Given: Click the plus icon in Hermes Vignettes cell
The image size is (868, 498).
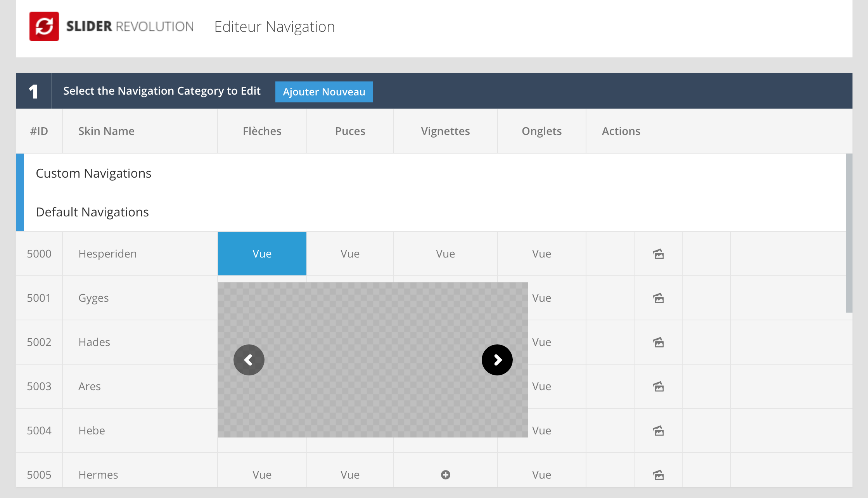Looking at the screenshot, I should 446,475.
